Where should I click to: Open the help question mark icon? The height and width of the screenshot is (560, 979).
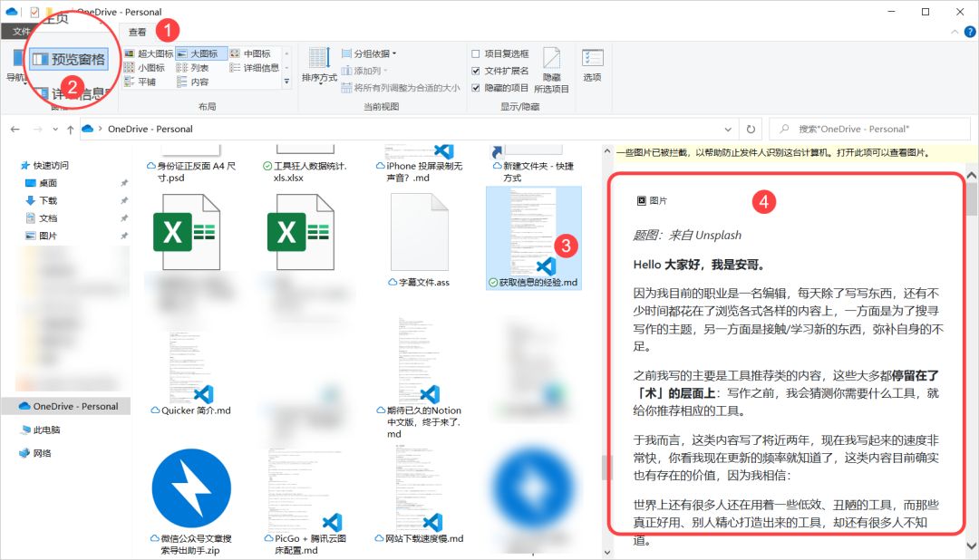point(970,32)
